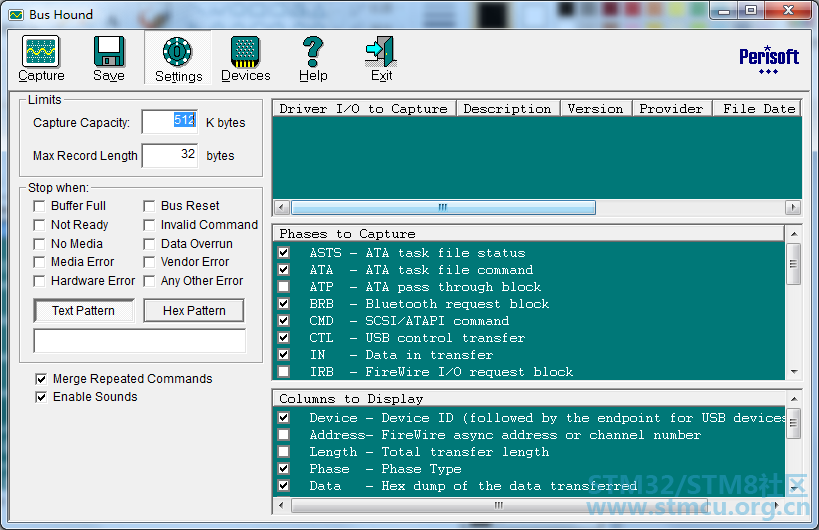Enable Buffer Full stop condition

click(x=39, y=206)
